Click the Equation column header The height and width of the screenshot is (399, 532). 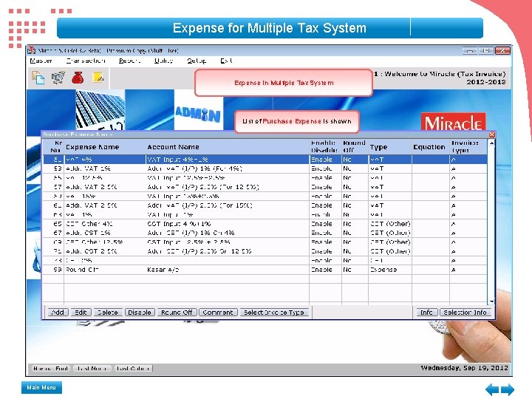(x=429, y=147)
